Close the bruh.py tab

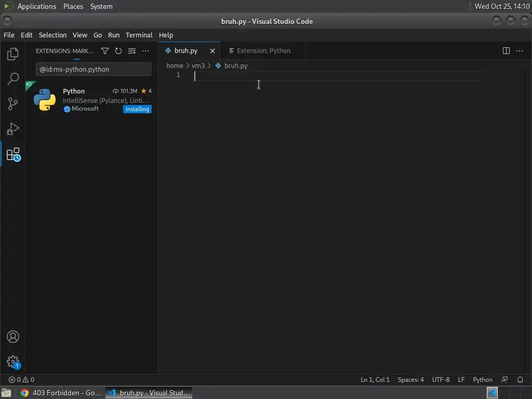[x=212, y=51]
